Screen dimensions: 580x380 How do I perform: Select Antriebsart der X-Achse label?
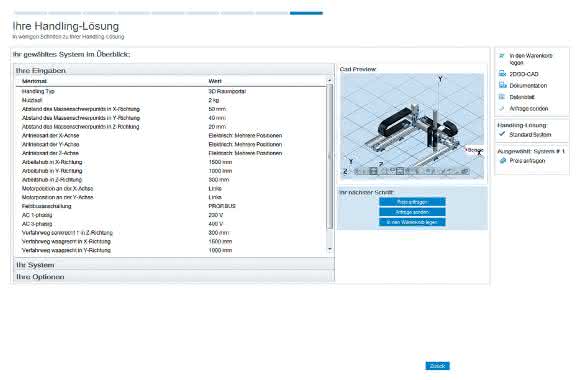[x=50, y=135]
